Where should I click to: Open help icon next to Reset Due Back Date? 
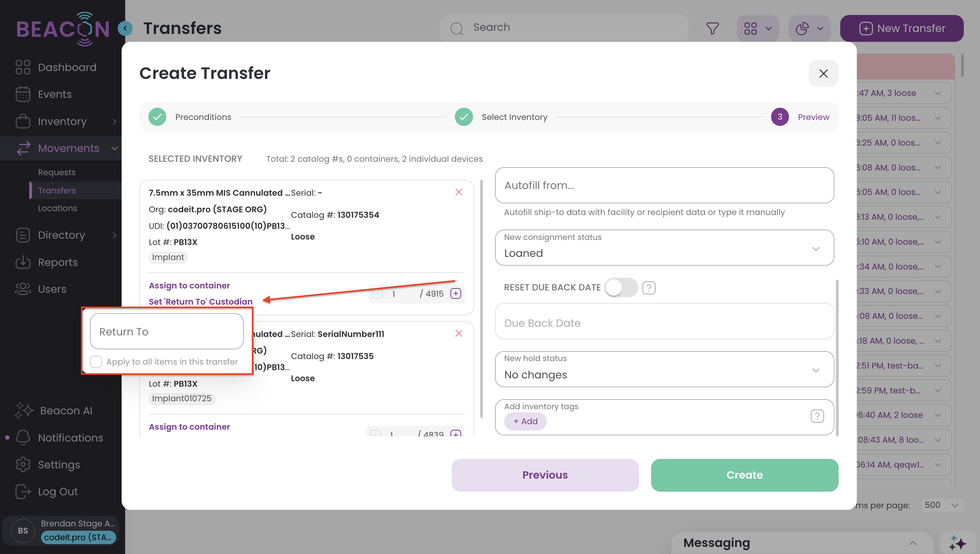pyautogui.click(x=649, y=288)
